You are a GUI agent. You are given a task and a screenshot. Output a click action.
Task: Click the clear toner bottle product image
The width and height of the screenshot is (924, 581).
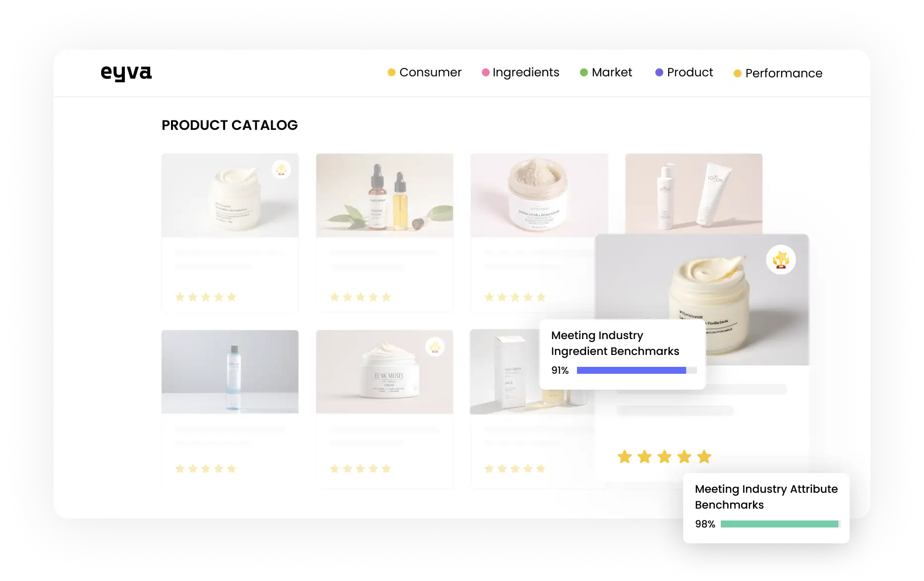pyautogui.click(x=230, y=372)
